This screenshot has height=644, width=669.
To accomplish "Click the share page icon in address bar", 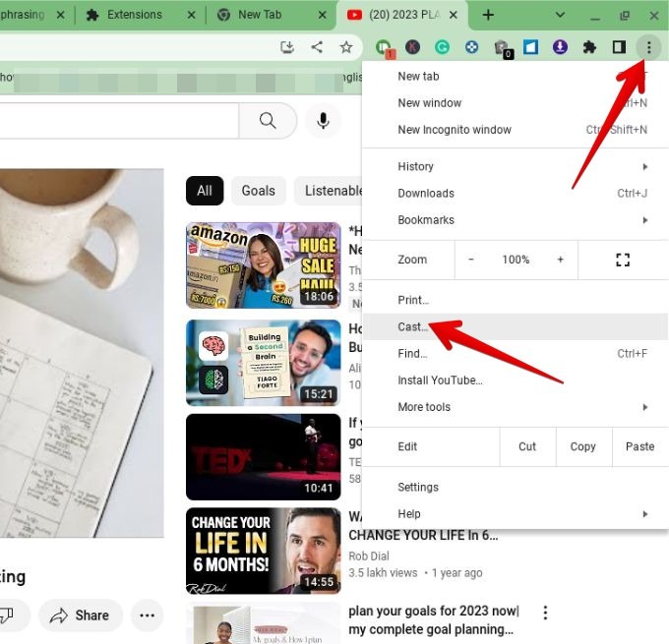I will [316, 47].
